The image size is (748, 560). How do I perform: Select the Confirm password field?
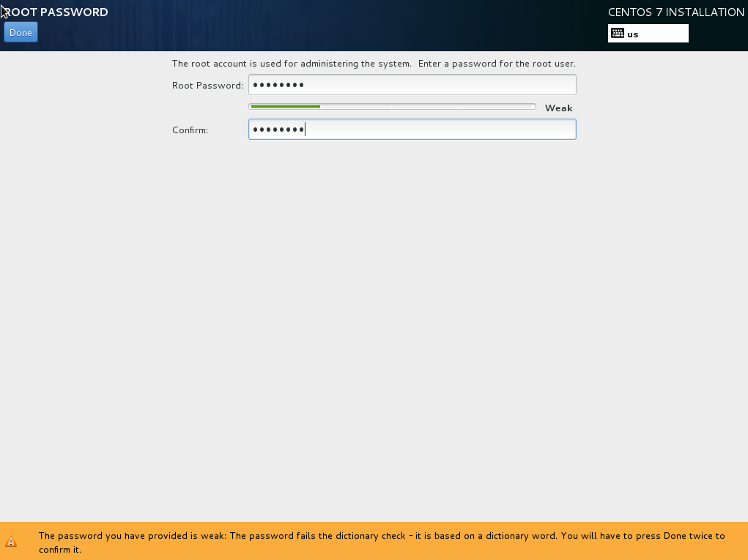412,129
